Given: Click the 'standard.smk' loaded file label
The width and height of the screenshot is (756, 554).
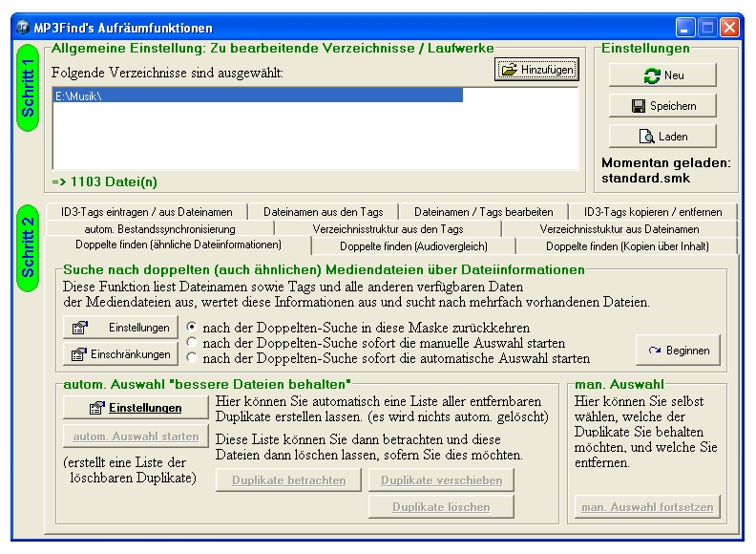Looking at the screenshot, I should tap(645, 178).
